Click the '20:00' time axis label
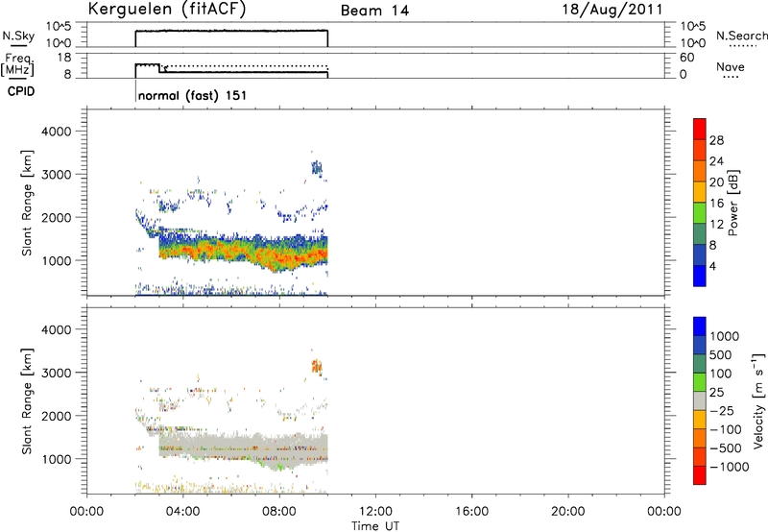The width and height of the screenshot is (768, 532). 567,512
